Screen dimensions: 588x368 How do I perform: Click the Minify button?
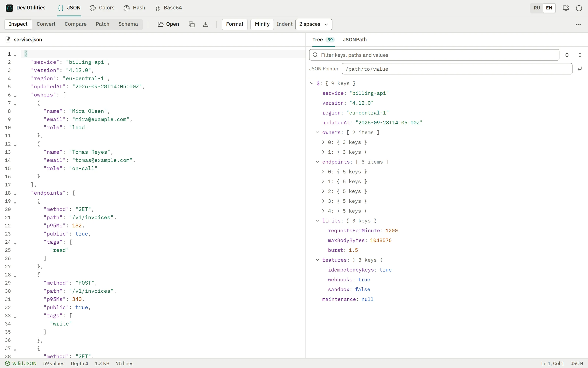click(262, 24)
